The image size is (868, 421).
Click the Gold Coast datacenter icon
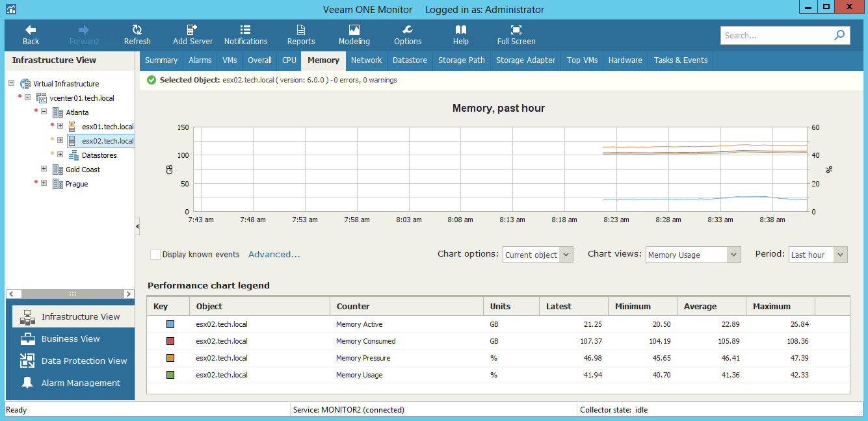(x=58, y=170)
